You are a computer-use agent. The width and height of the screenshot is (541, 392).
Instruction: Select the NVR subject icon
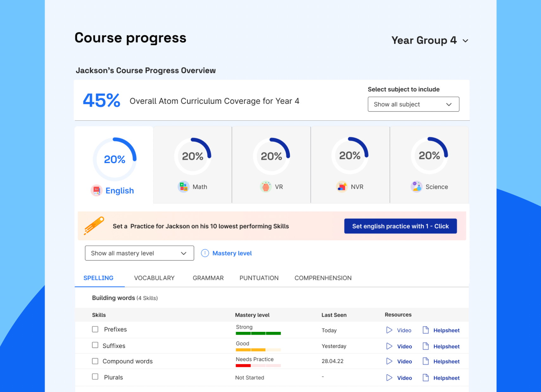[342, 187]
